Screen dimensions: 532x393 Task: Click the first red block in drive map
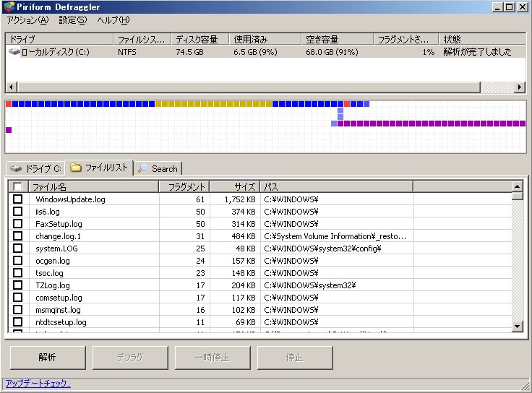coord(9,104)
